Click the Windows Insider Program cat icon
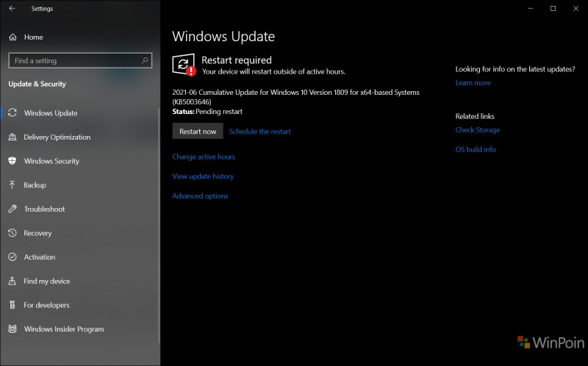The height and width of the screenshot is (366, 588). coord(12,329)
